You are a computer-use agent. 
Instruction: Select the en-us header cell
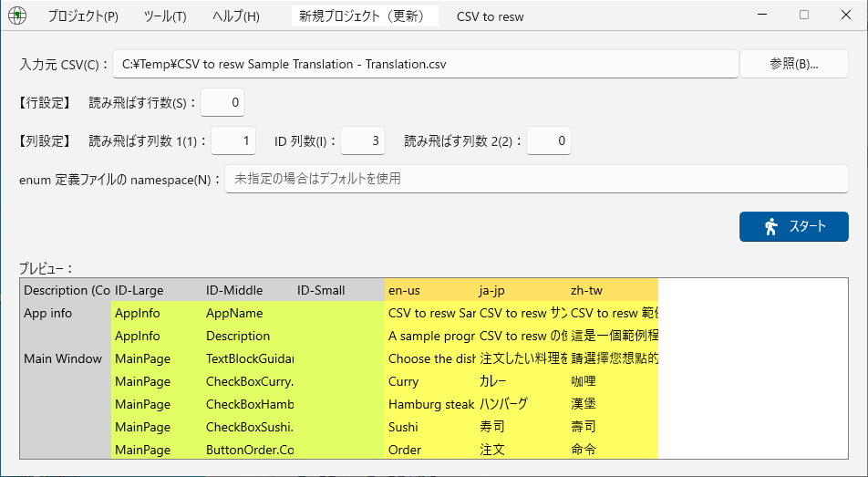(430, 290)
